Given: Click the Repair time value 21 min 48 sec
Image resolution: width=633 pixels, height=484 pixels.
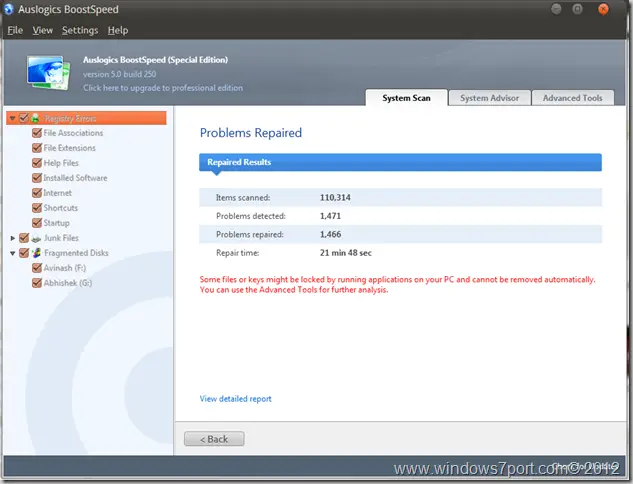Looking at the screenshot, I should click(346, 253).
